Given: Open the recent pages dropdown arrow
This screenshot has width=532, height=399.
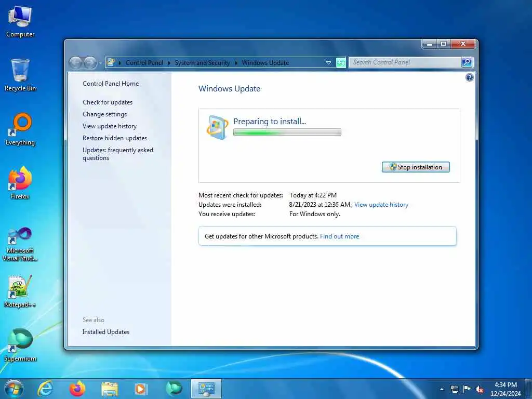Looking at the screenshot, I should [100, 63].
